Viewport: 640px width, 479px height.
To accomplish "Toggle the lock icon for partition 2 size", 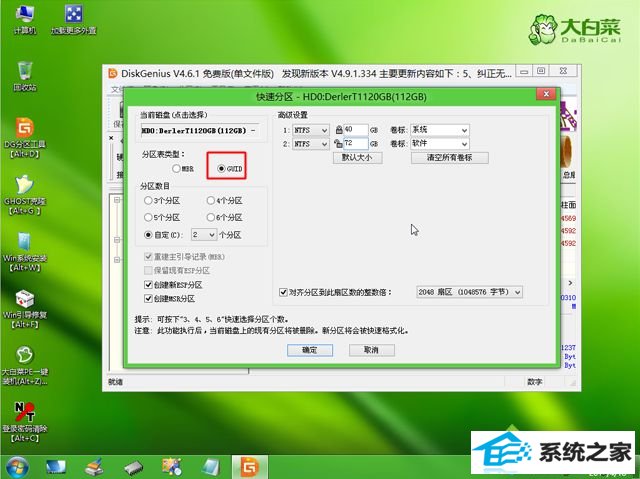I will 338,144.
